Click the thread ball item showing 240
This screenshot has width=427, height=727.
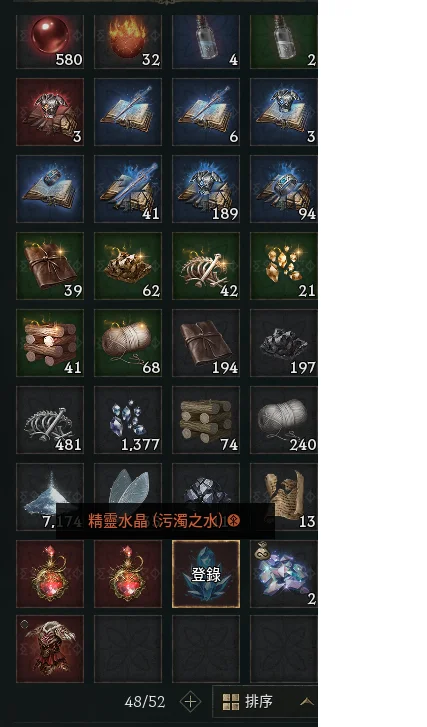pyautogui.click(x=284, y=420)
